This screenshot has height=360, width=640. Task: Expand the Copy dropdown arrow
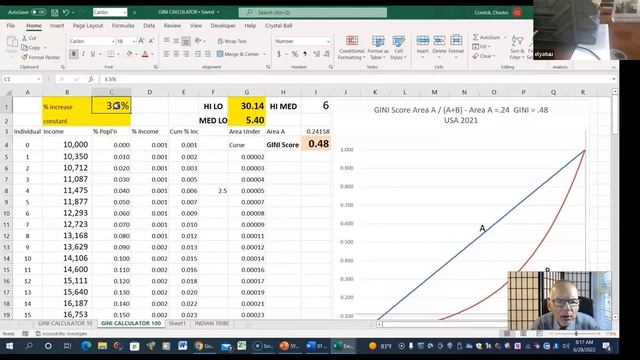point(45,48)
